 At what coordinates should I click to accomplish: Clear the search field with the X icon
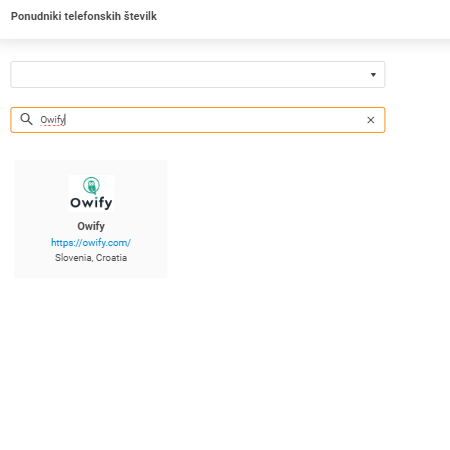click(371, 120)
